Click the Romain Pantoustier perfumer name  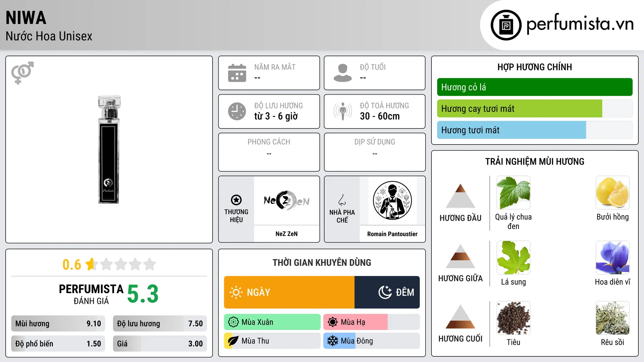click(392, 234)
